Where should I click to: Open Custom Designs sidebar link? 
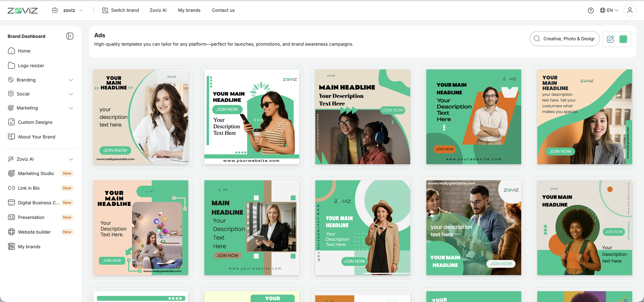[35, 122]
